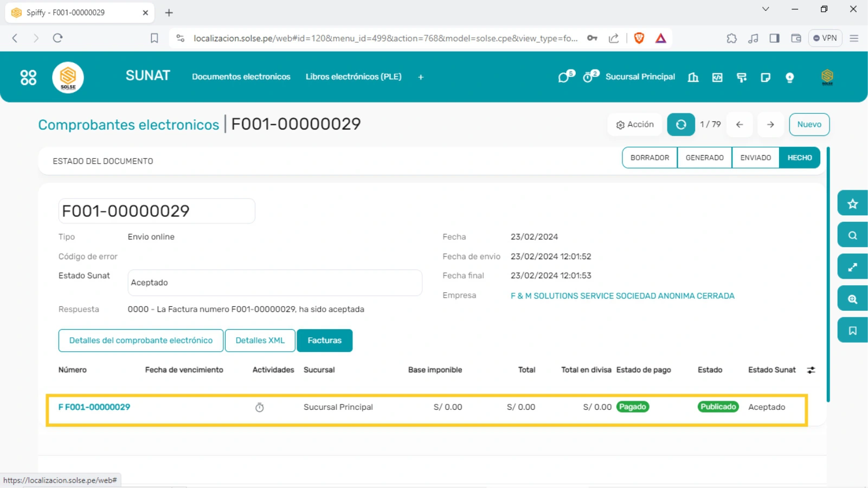Toggle optional columns settings in table header
Screen dimensions: 868x488
pyautogui.click(x=811, y=370)
